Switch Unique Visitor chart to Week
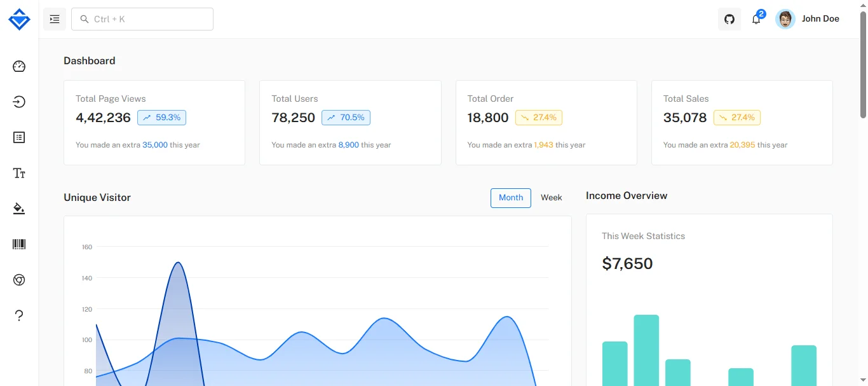Viewport: 868px width, 386px height. 552,198
